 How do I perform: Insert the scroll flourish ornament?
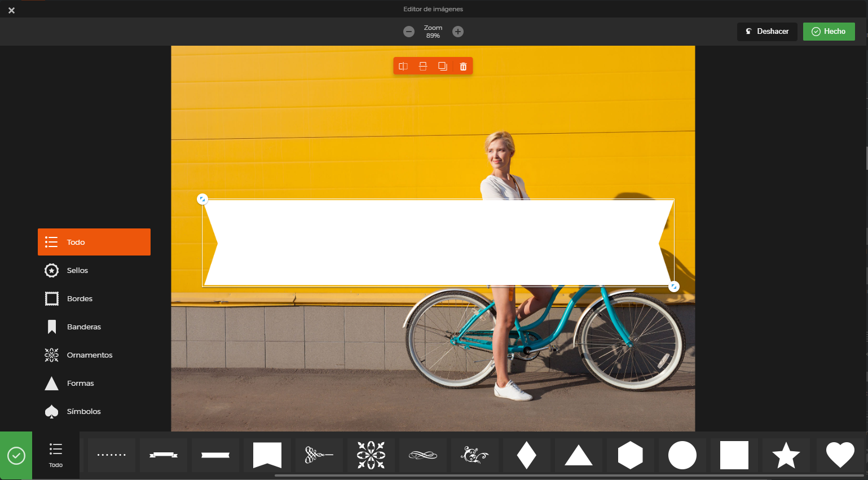pos(319,455)
